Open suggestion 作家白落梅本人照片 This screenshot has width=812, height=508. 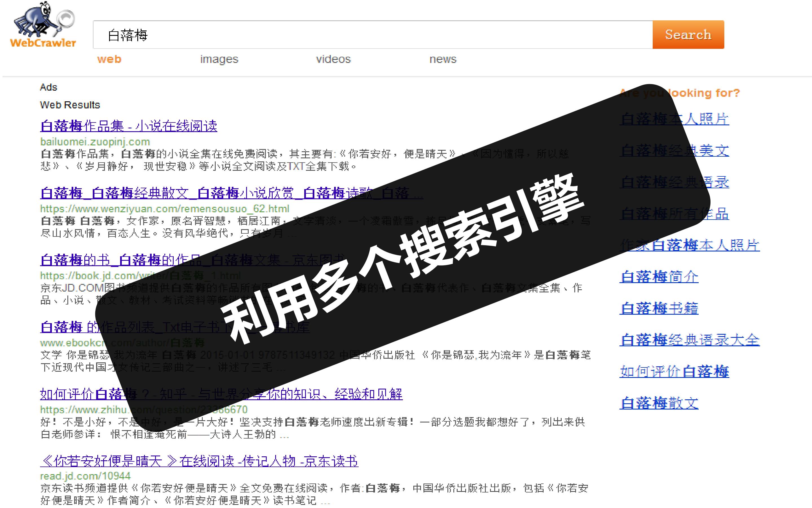tap(690, 245)
